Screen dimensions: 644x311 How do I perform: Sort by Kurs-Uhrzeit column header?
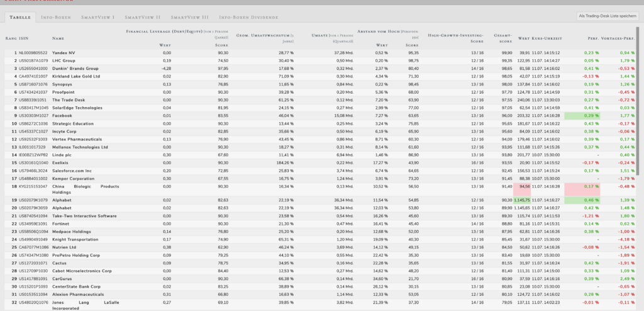click(547, 38)
